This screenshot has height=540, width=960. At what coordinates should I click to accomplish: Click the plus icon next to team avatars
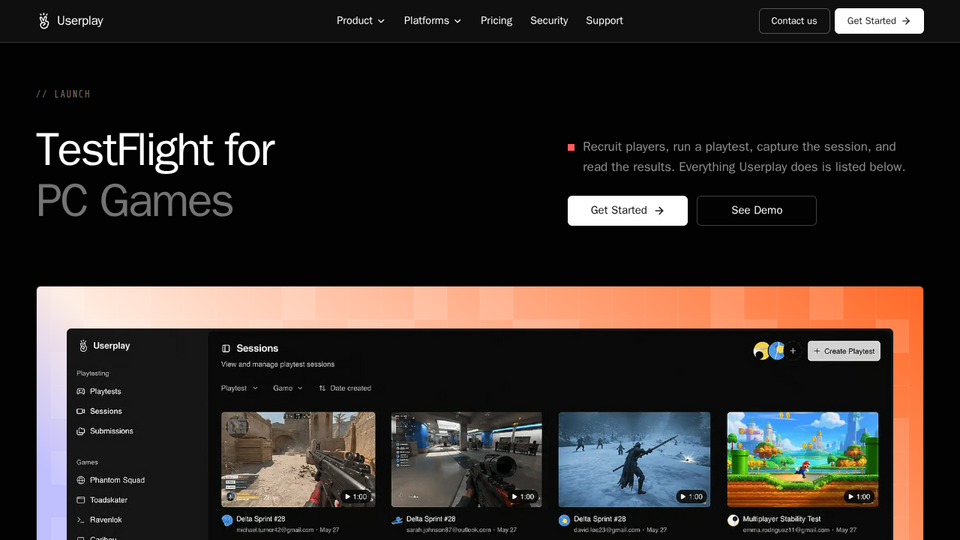tap(793, 351)
